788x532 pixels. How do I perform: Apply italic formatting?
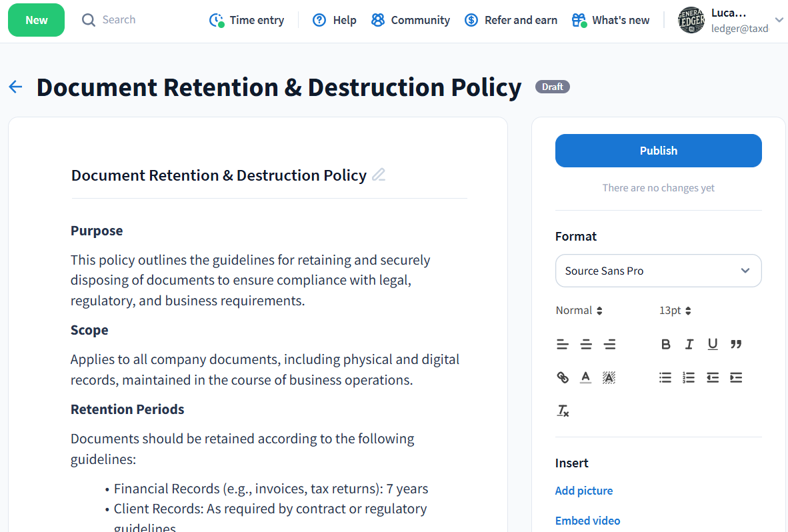[x=689, y=344]
